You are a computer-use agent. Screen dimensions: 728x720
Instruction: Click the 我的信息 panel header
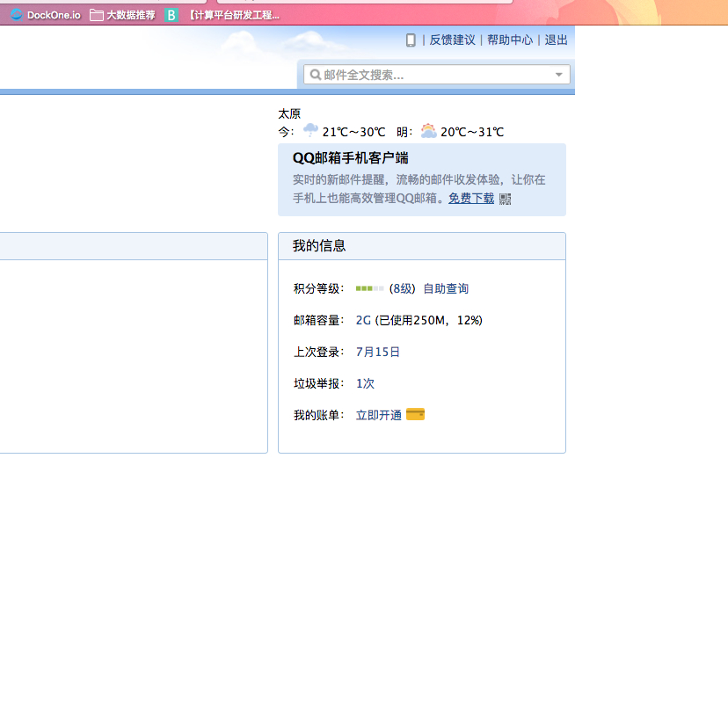tap(421, 246)
